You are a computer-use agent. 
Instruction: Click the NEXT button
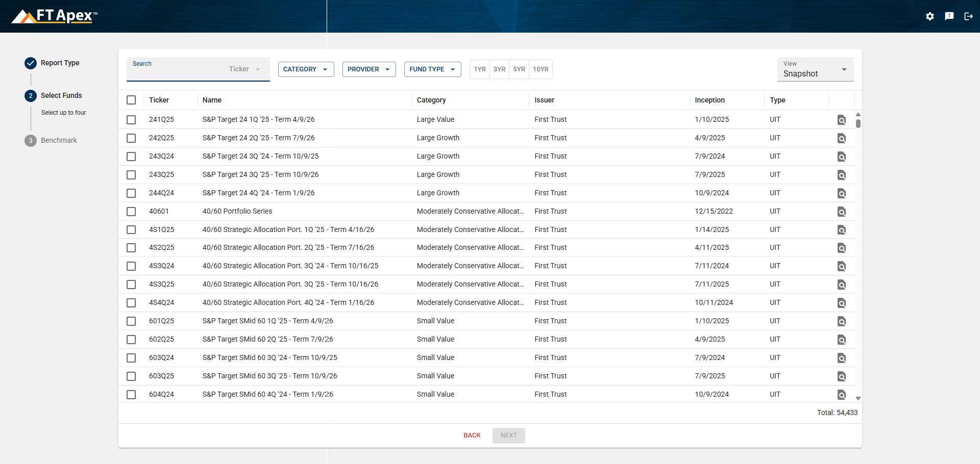point(509,435)
